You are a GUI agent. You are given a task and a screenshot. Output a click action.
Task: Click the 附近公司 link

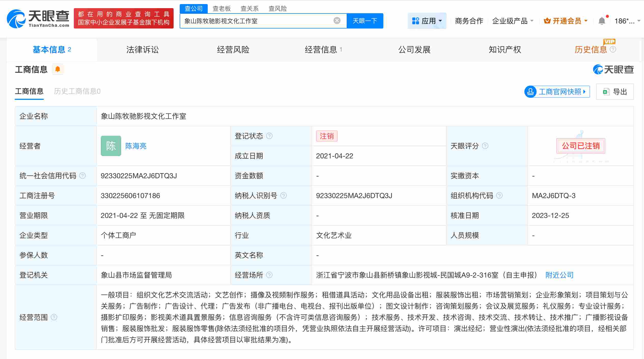[559, 275]
